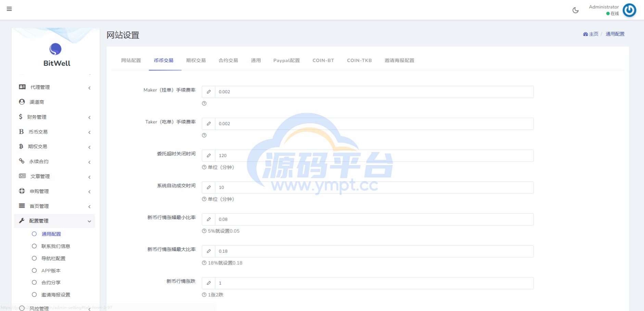644x311 pixels.
Task: Expand the 申购管理 menu chevron
Action: point(89,192)
